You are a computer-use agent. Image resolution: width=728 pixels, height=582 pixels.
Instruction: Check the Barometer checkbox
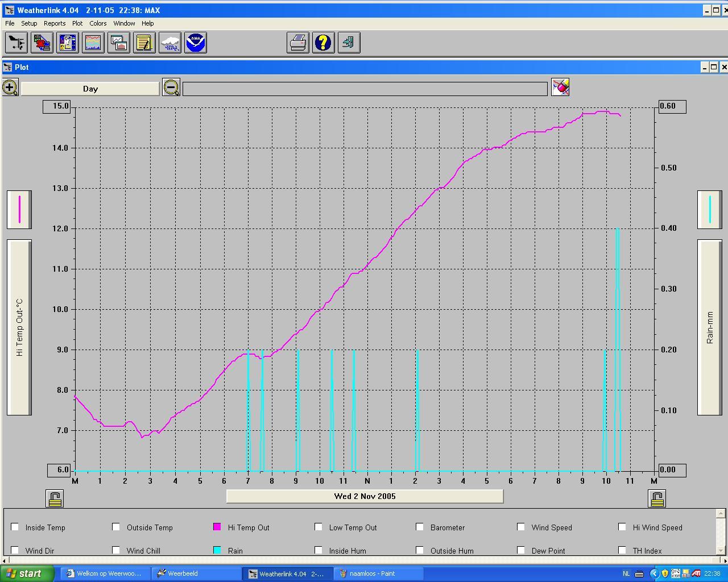420,527
